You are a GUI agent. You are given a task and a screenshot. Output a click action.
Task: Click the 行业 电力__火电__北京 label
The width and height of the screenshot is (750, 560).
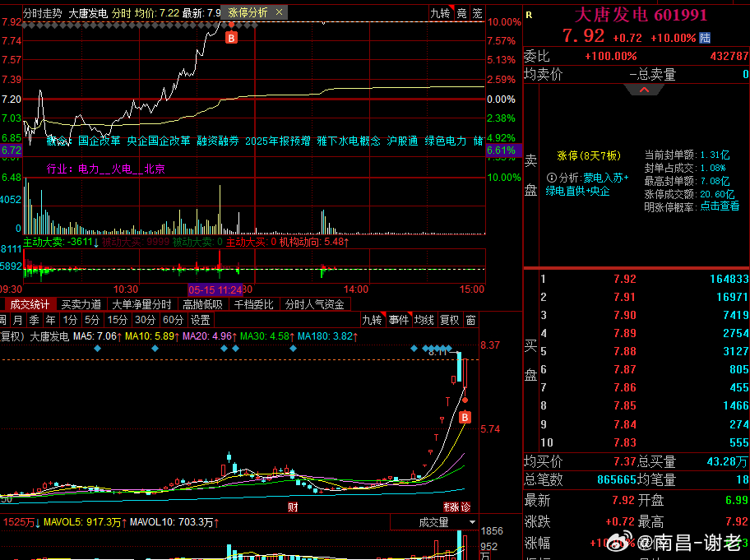click(106, 169)
